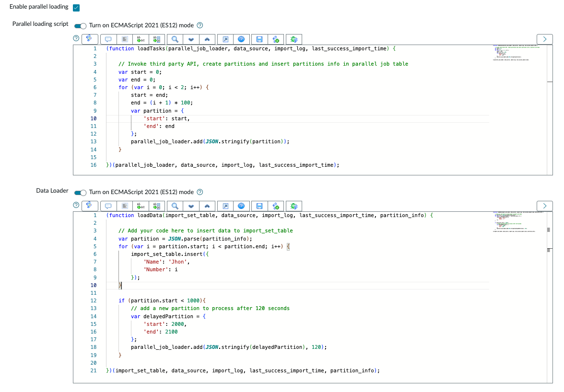The width and height of the screenshot is (564, 392).
Task: Open script debugger in Data Loader toolbar
Action: tap(294, 206)
